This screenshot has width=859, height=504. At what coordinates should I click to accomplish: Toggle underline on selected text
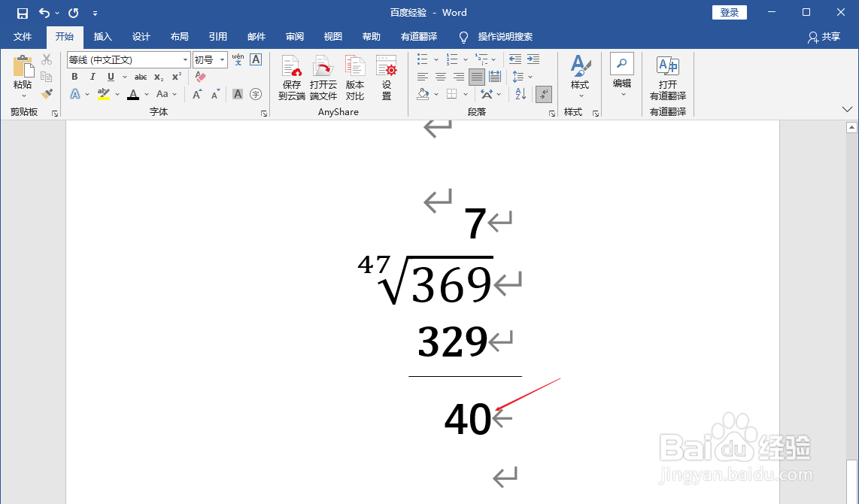(109, 76)
